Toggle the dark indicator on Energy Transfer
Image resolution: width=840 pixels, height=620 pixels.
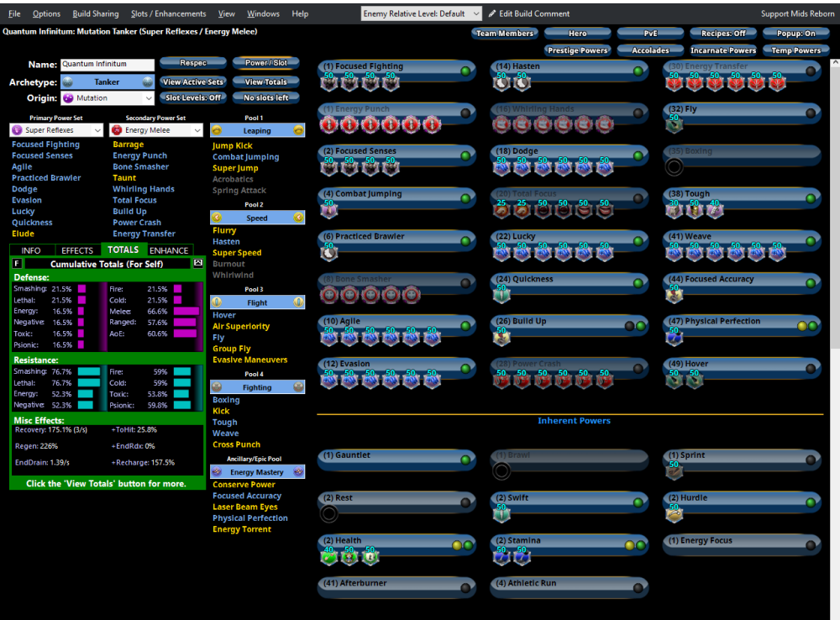pos(810,71)
